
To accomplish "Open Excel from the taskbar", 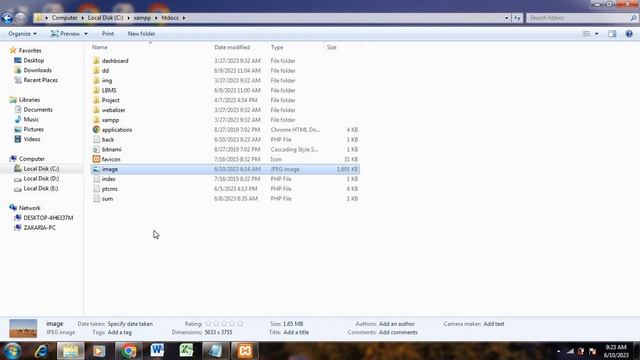I will [x=186, y=351].
